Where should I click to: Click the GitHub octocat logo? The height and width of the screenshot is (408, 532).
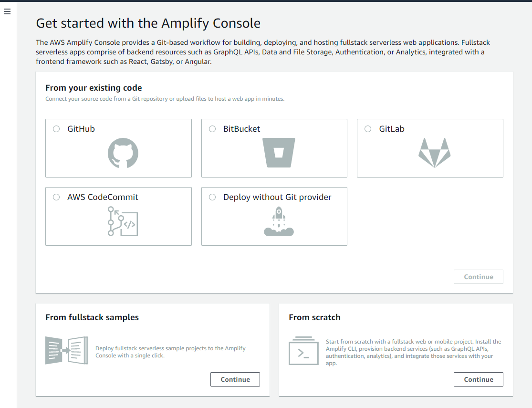123,153
